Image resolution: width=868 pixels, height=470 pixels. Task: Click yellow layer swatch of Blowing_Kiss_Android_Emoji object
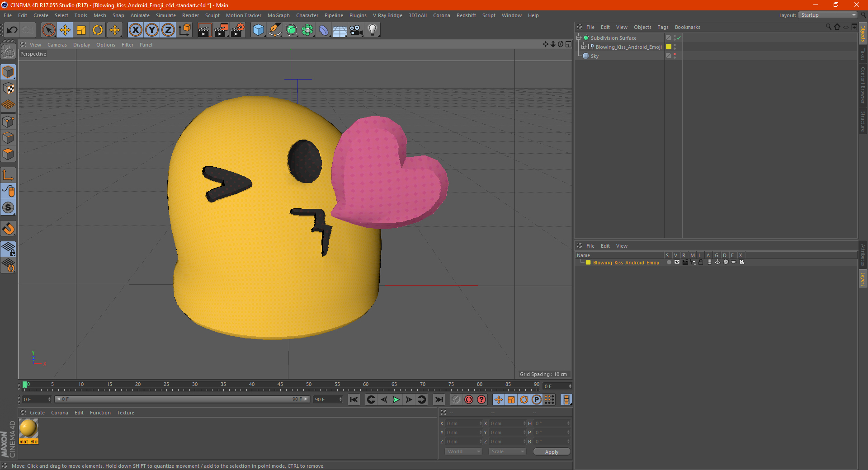[x=669, y=47]
